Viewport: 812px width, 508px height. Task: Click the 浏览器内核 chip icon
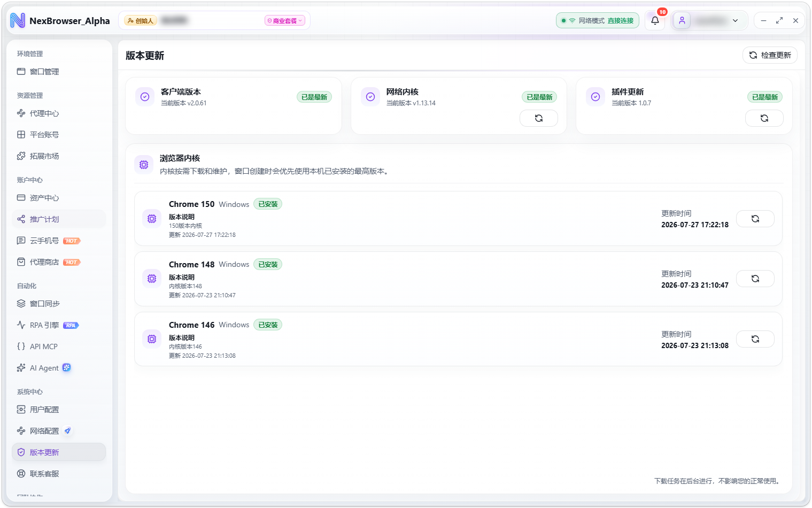[144, 165]
